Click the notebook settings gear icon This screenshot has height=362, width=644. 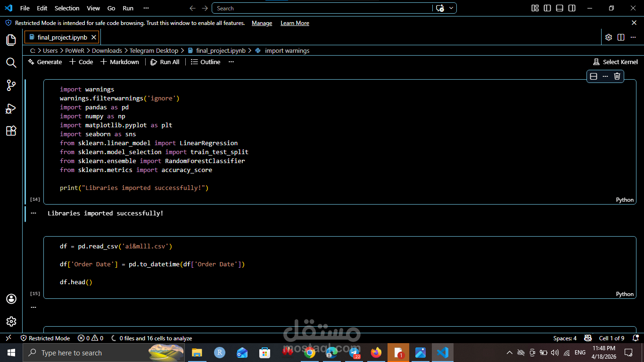[609, 37]
